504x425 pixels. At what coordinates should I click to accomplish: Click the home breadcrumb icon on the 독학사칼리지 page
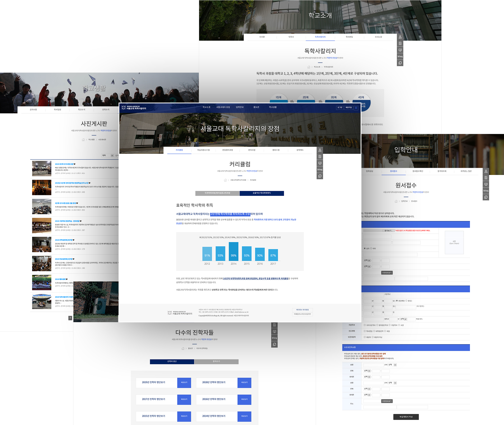pos(309,67)
